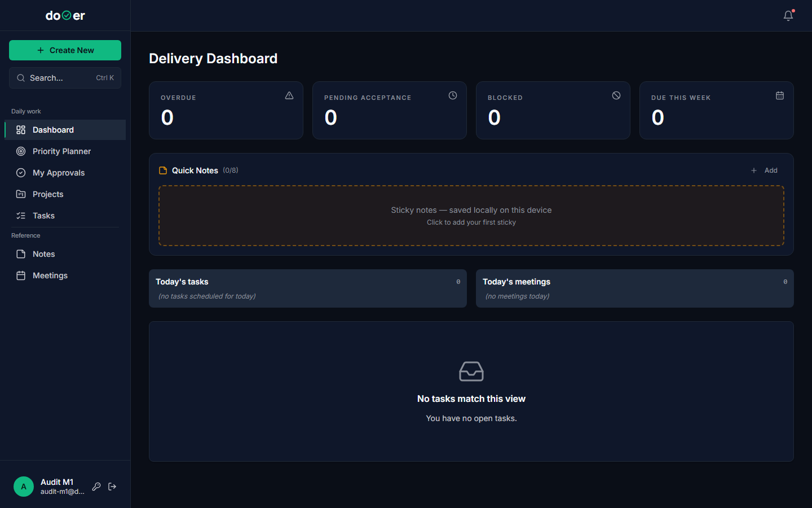Viewport: 812px width, 508px height.
Task: Click the 'No tasks match this view' message
Action: (x=471, y=398)
